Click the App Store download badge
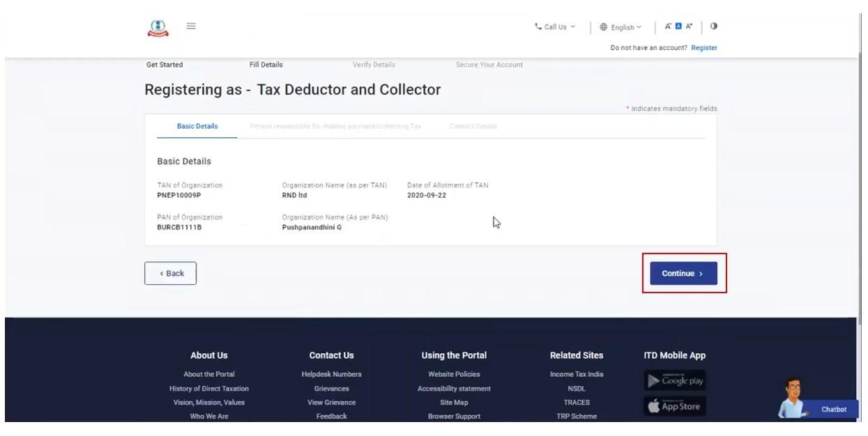The height and width of the screenshot is (436, 868). 673,405
